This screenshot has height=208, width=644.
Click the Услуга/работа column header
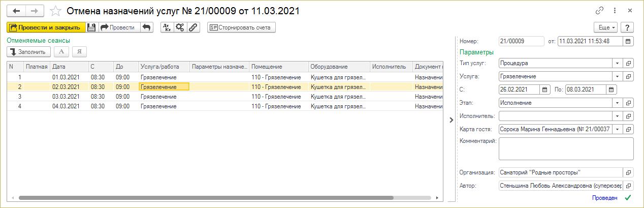point(164,67)
